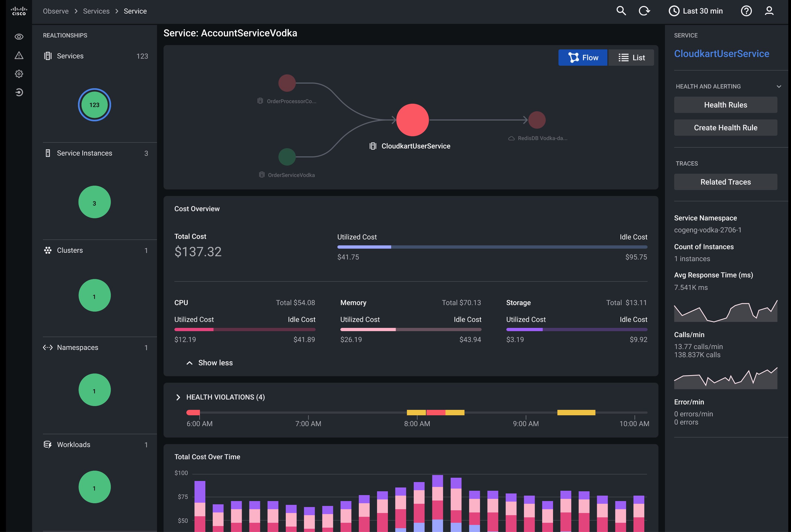Open the user profile icon
Screen dimensions: 791x532
coord(769,11)
